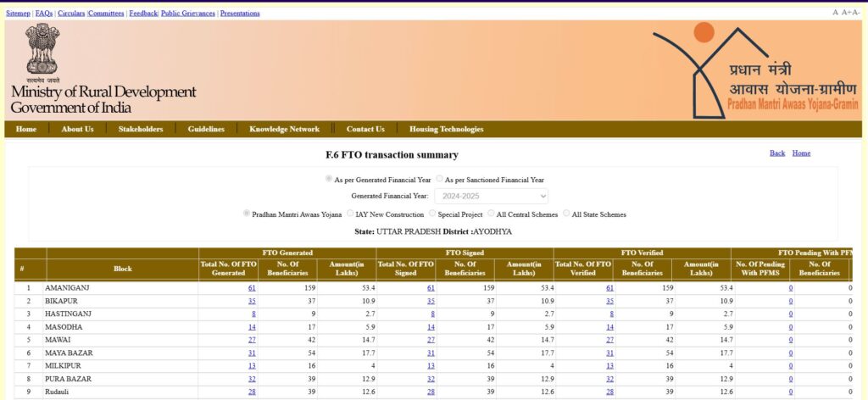The height and width of the screenshot is (400, 868).
Task: Click the Block column header
Action: click(123, 269)
